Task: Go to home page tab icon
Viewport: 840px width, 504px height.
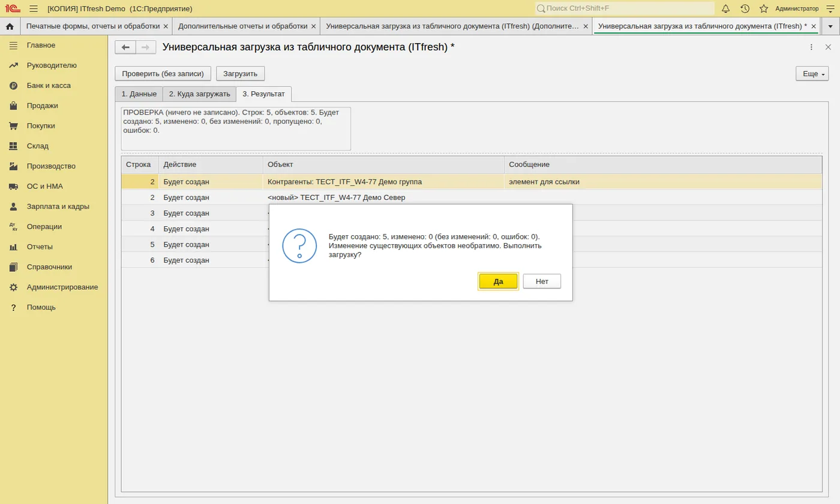Action: tap(10, 26)
